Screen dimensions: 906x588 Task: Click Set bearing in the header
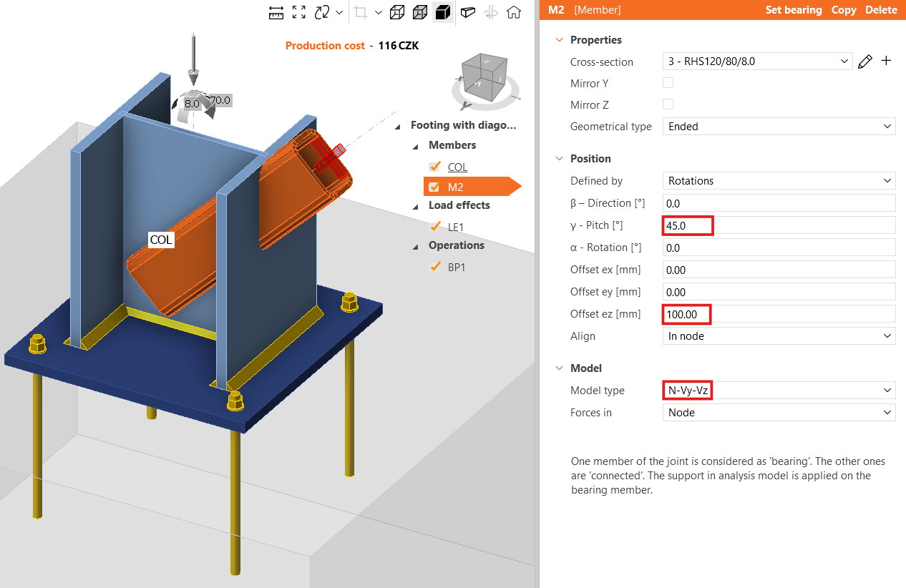click(794, 10)
